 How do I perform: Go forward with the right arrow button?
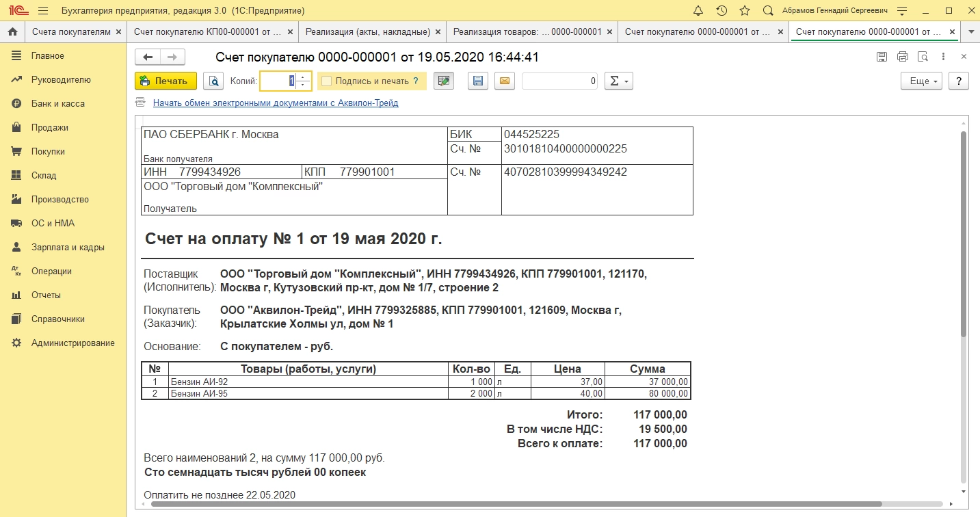click(x=172, y=57)
